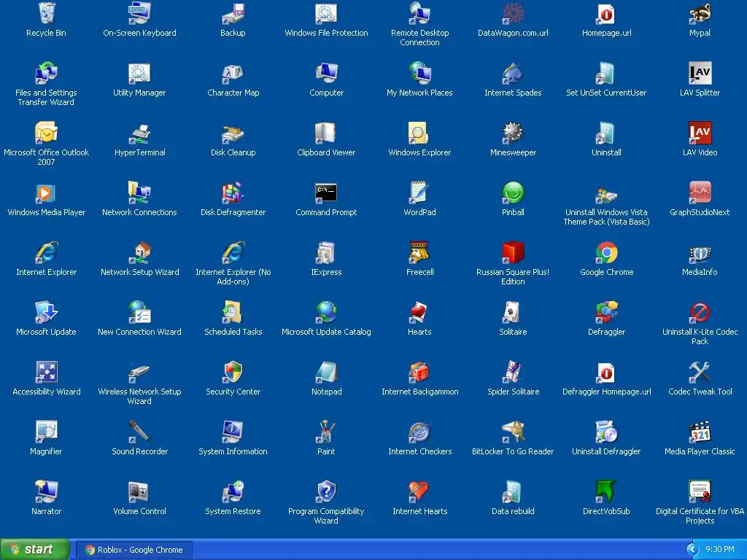This screenshot has width=747, height=560.
Task: Open the Volume Control icon
Action: 139,491
